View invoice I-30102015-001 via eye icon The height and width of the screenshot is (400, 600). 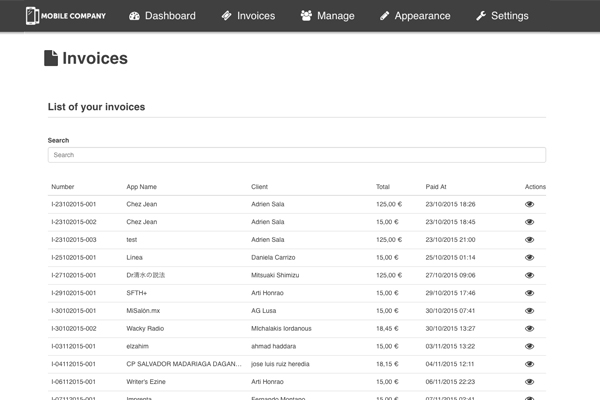coord(529,311)
